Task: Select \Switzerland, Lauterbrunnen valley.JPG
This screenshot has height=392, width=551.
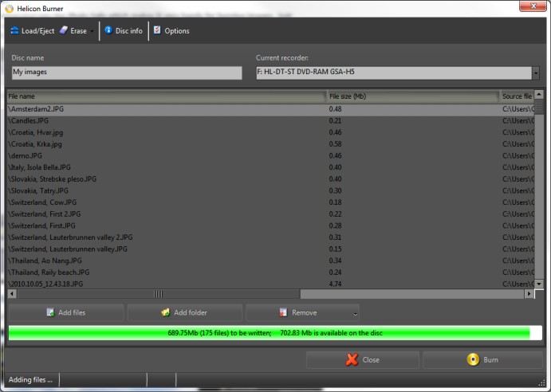Action: point(270,249)
